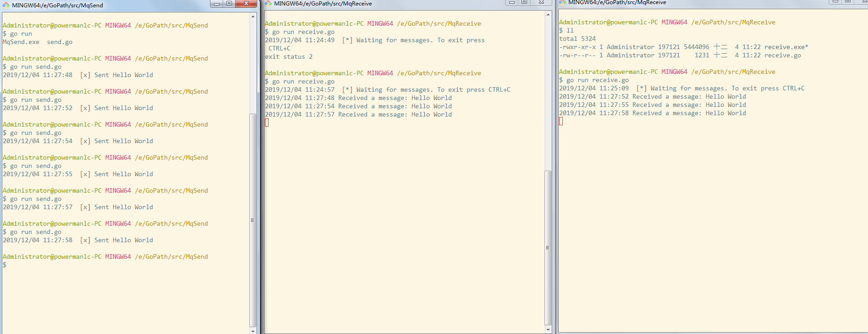Click the '11:24:49 Waiting for messages' line
The image size is (868, 334).
[x=375, y=40]
